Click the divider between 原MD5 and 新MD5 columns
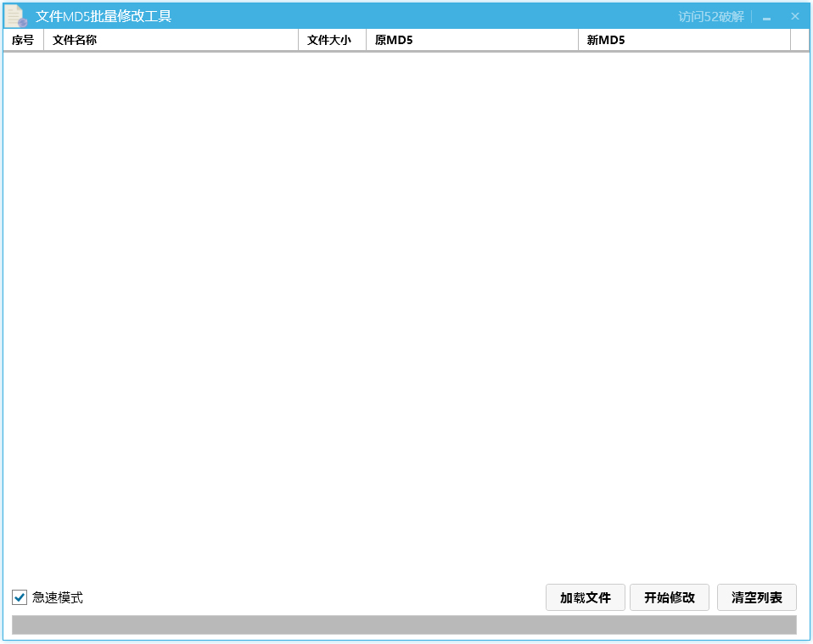Screen dimensions: 813x644 pyautogui.click(x=578, y=40)
